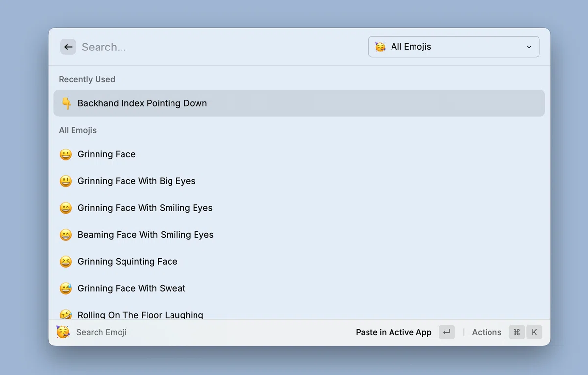Click the All Emojis section header
This screenshot has width=588, height=375.
click(78, 130)
